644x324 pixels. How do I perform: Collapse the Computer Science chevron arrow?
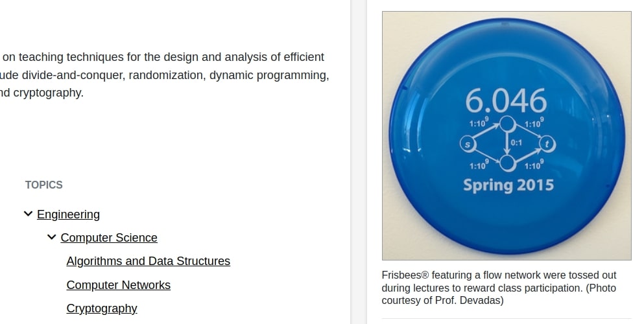click(51, 237)
